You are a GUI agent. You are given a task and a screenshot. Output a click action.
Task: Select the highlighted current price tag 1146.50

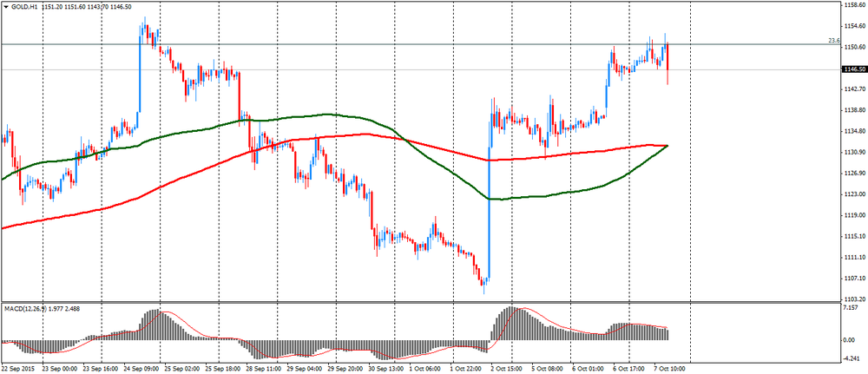[853, 69]
